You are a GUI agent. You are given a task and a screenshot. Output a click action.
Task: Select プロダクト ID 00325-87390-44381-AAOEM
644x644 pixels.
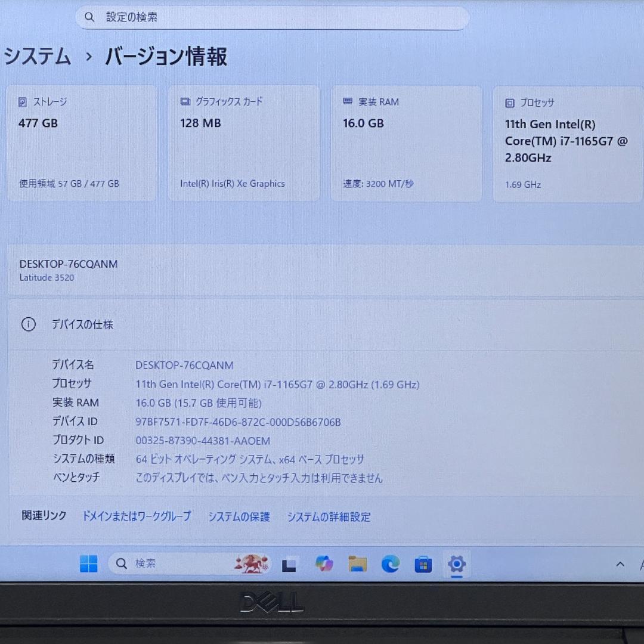[x=203, y=441]
